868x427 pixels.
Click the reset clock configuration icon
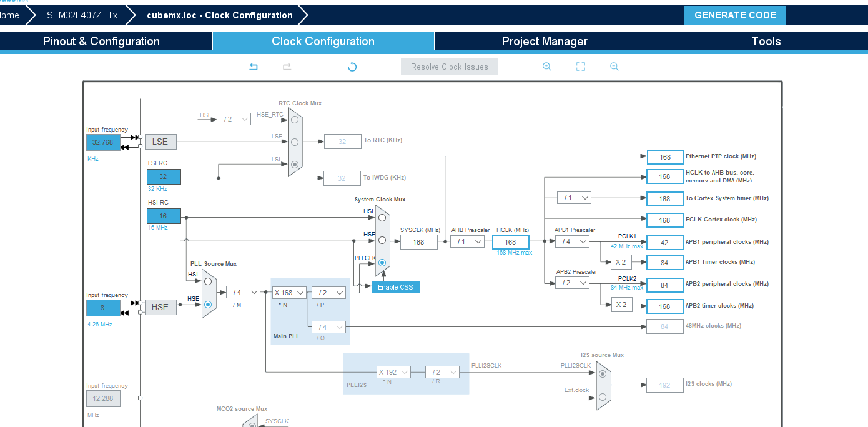[x=352, y=67]
